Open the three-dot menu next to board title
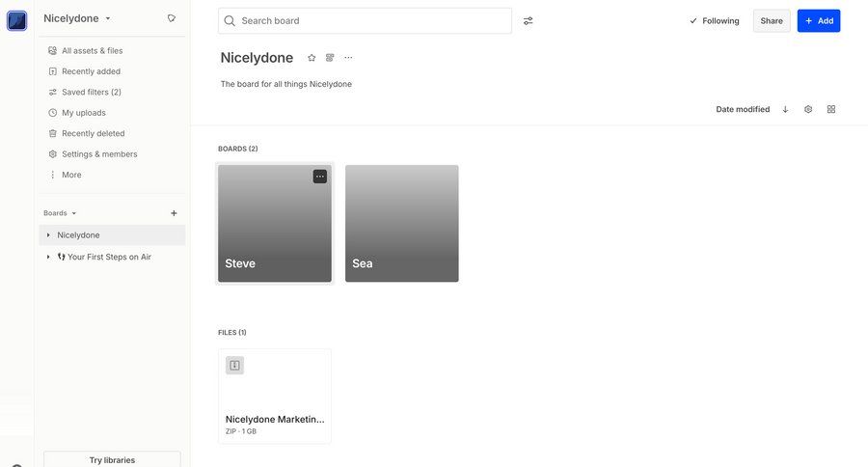 (348, 58)
